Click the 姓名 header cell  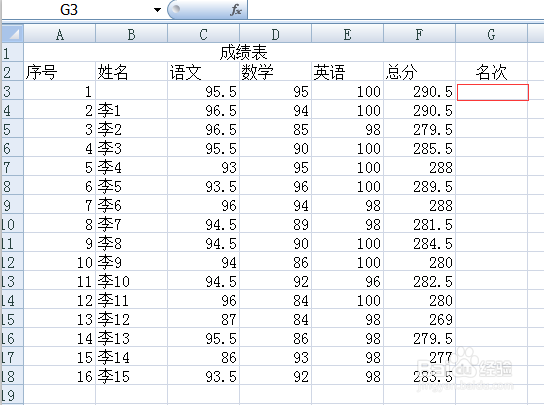click(x=131, y=71)
